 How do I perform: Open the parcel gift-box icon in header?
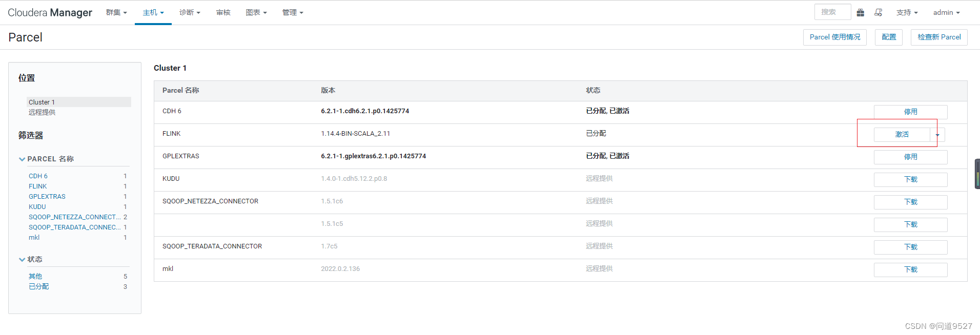tap(861, 12)
